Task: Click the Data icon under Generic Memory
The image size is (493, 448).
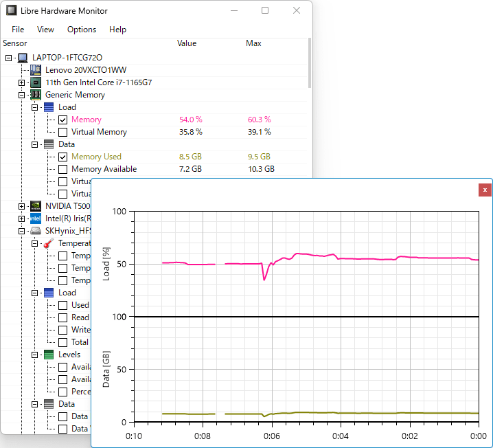Action: click(x=49, y=144)
